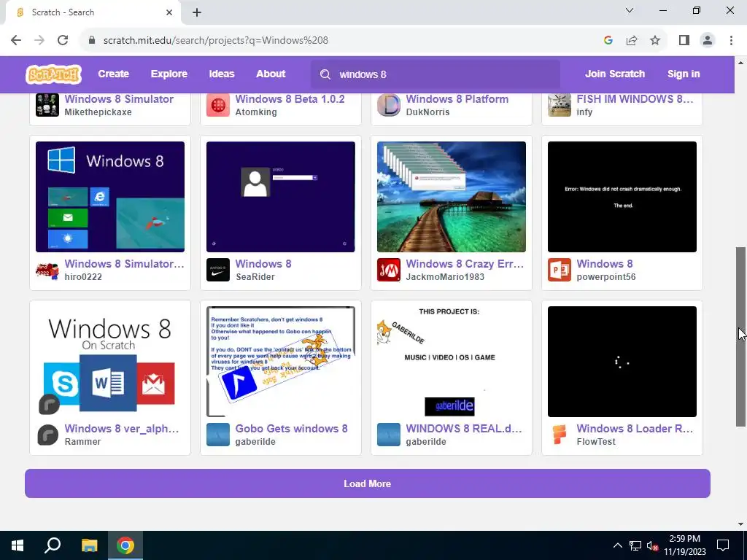Open the About menu item

[271, 74]
